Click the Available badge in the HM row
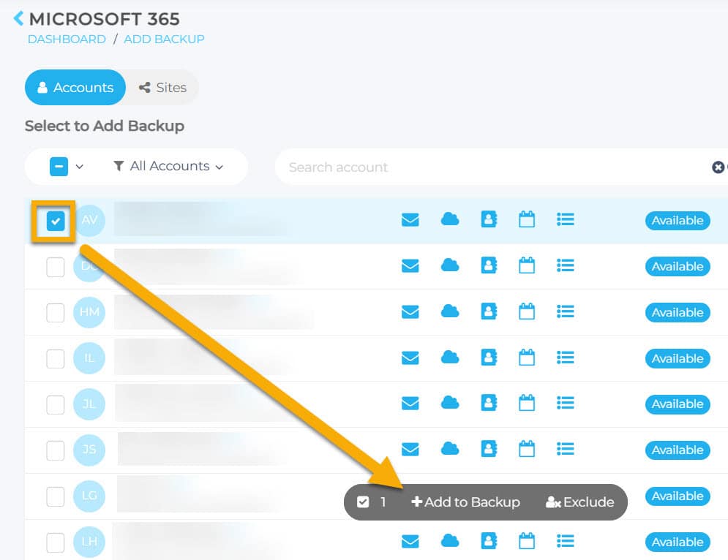Screen dimensions: 728x560 [x=678, y=312]
